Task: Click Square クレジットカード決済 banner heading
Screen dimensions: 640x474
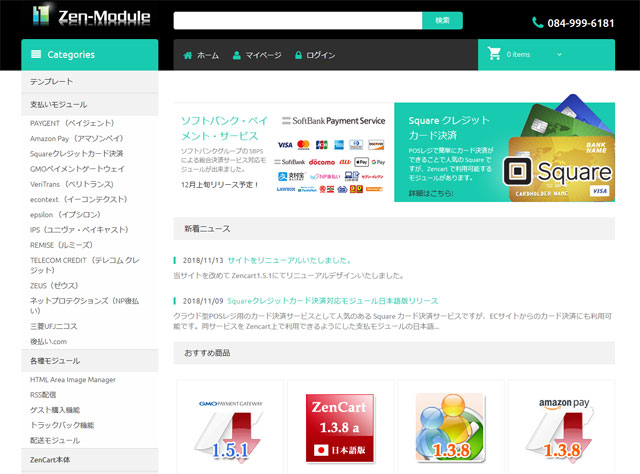Action: [x=449, y=128]
